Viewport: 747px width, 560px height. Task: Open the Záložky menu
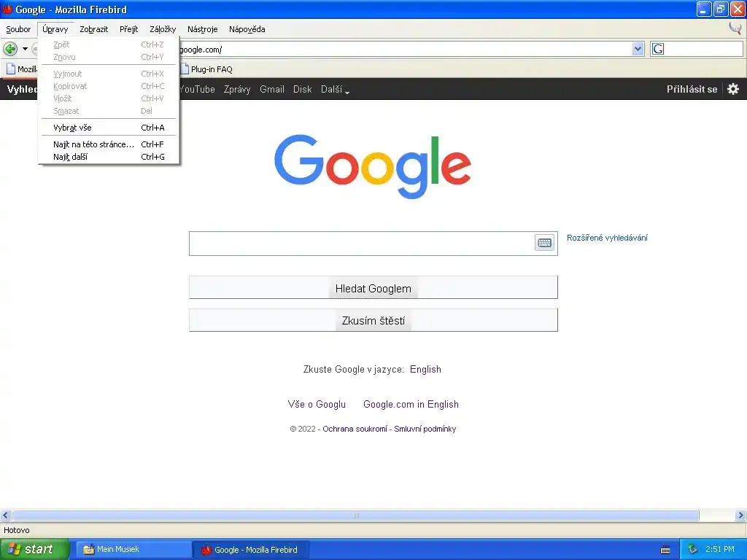pos(163,29)
